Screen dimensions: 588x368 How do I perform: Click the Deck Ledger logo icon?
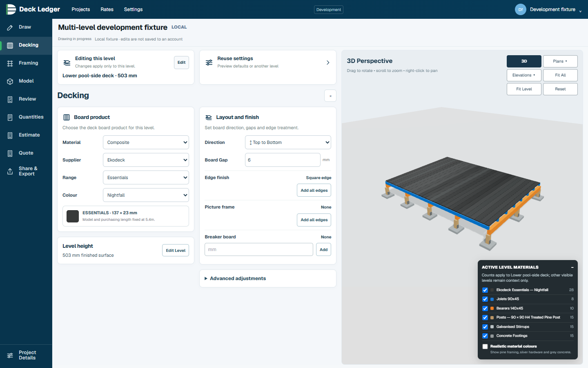point(11,9)
